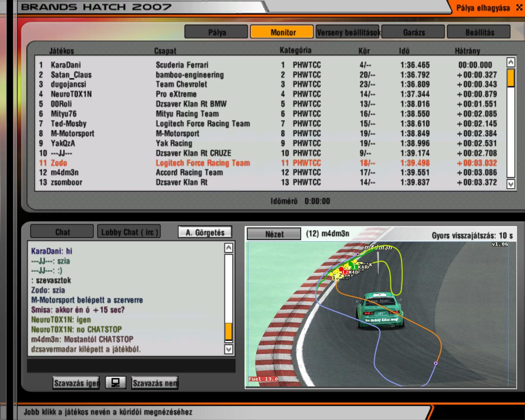Click the Team Chevrolet team name
Image resolution: width=525 pixels, height=420 pixels.
pyautogui.click(x=181, y=84)
